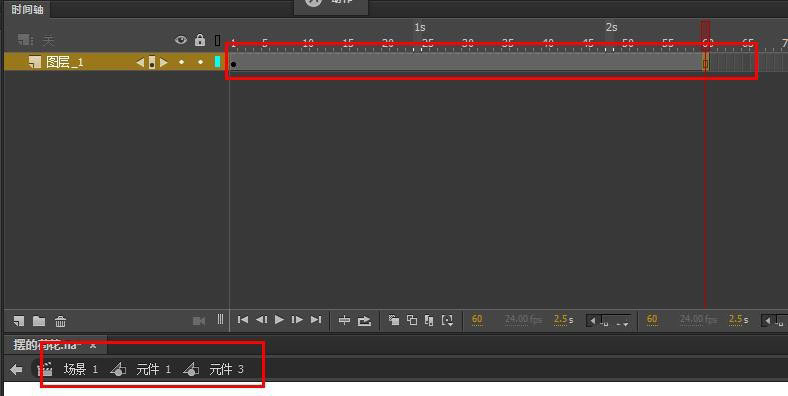Jump to next keyframe on 图层_1
The image size is (788, 396).
pos(163,62)
